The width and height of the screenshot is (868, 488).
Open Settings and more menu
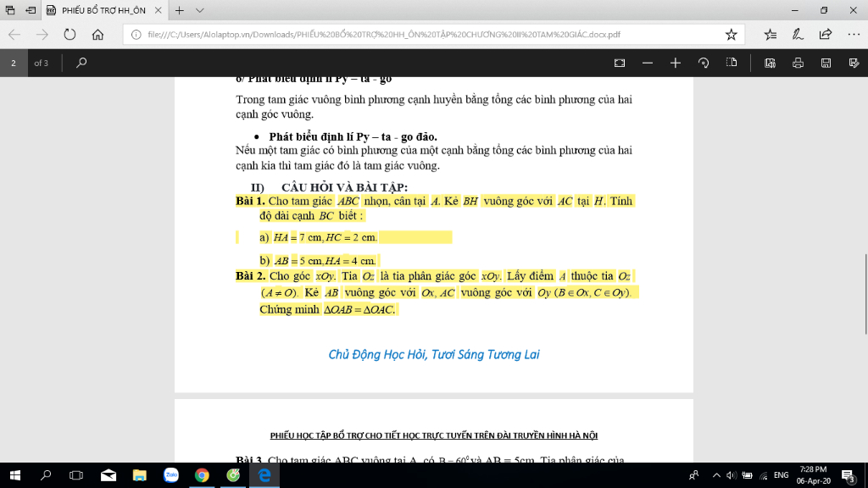[854, 34]
